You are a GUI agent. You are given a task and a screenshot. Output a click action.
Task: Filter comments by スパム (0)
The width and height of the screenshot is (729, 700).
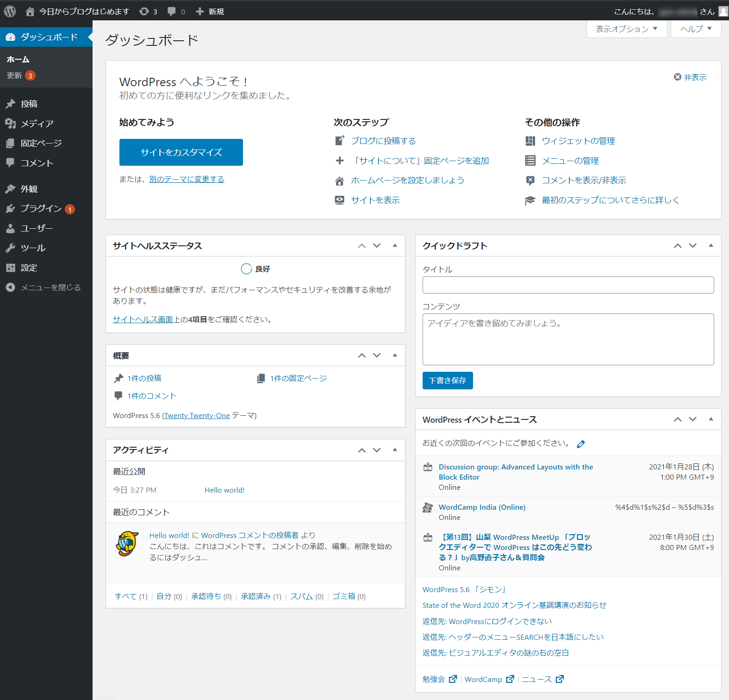307,596
